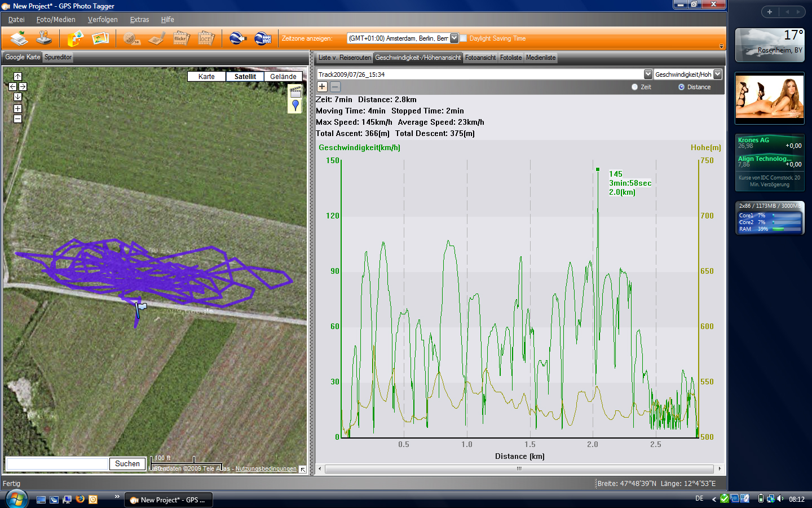Open the Fotoansicht tab
Screen dimensions: 812x508
480,58
